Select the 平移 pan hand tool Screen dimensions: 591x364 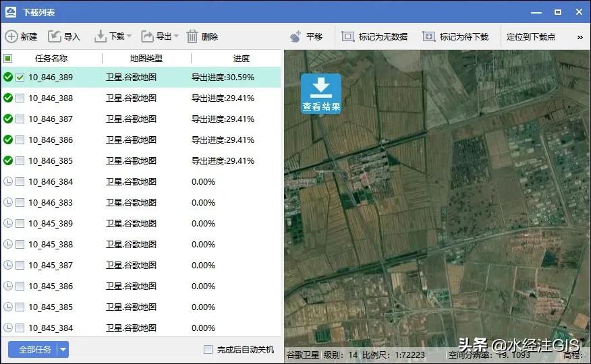click(x=295, y=36)
